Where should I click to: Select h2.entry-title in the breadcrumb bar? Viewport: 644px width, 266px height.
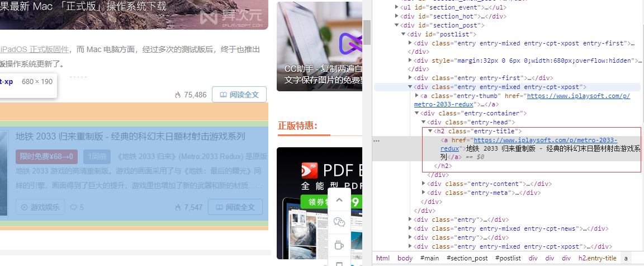pos(597,258)
